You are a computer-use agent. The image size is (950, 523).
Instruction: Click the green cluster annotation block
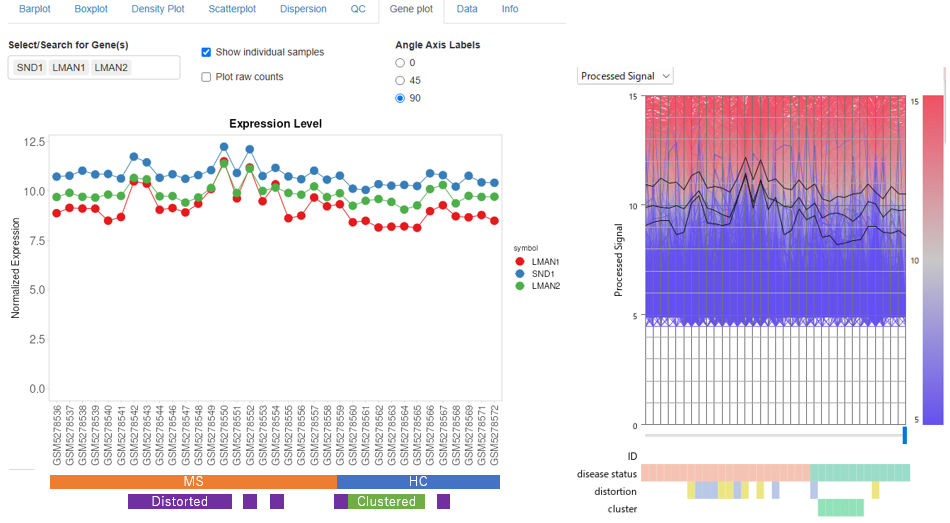pos(841,508)
